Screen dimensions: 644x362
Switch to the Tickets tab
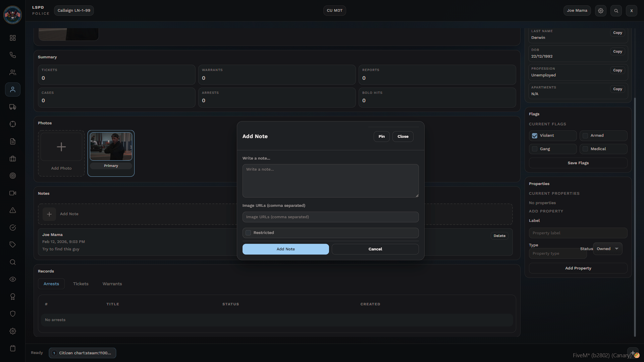tap(81, 284)
